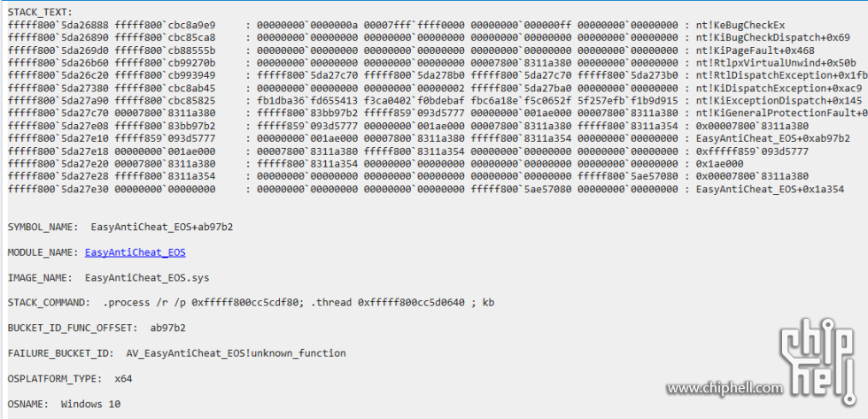Image resolution: width=868 pixels, height=419 pixels.
Task: Open the EasyAntiCheat_EOS module link
Action: click(135, 252)
